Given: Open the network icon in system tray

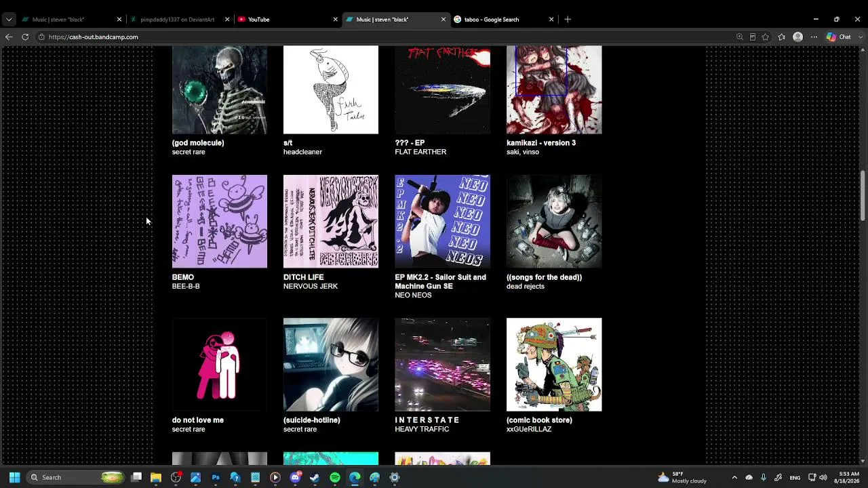Looking at the screenshot, I should click(812, 477).
